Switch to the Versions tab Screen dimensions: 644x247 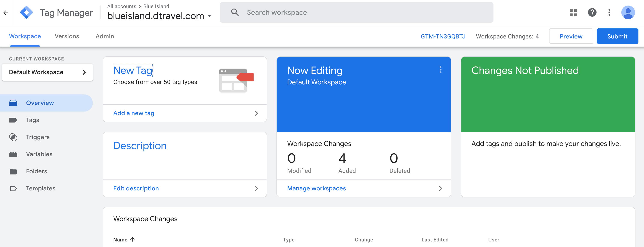(x=67, y=36)
